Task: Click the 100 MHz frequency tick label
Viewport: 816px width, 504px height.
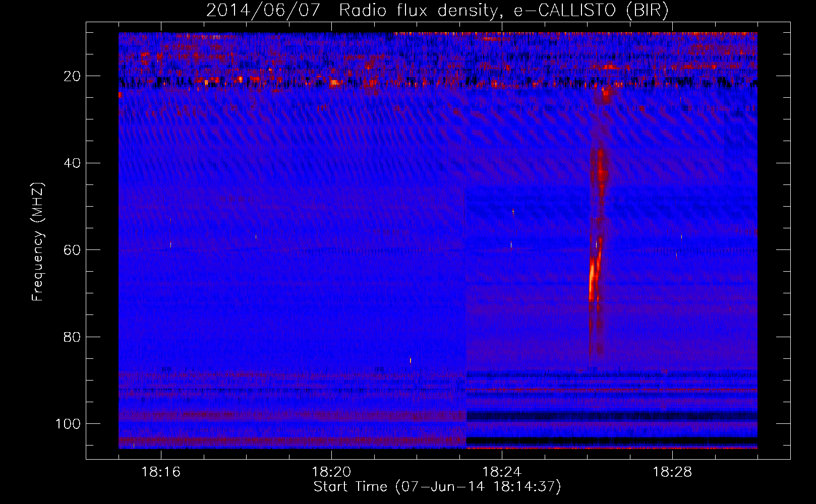Action: coord(68,424)
